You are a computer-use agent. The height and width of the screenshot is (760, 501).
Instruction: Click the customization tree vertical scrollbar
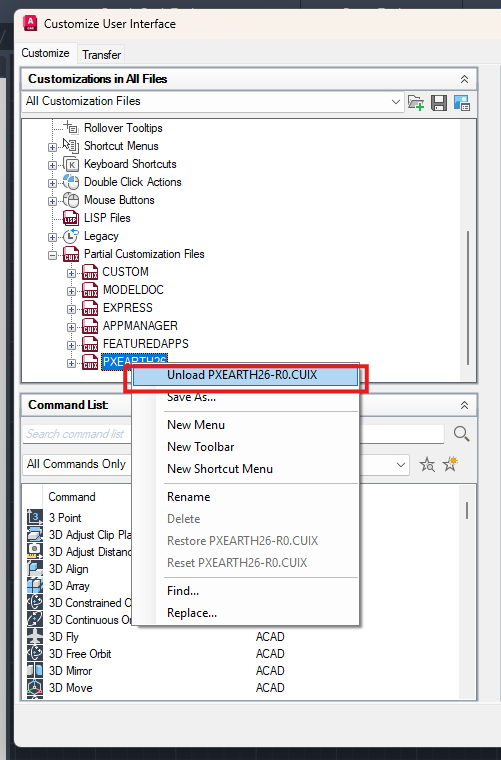tap(468, 298)
